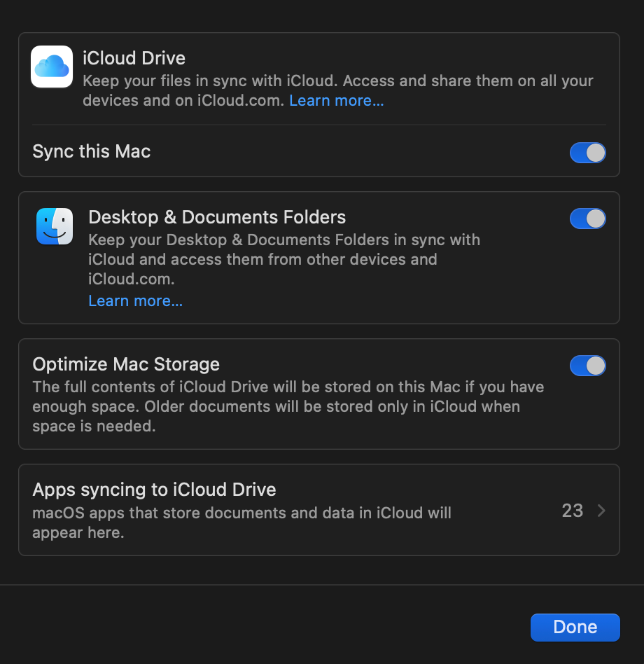Click the Desktop & Documents Folders heading
The height and width of the screenshot is (664, 644).
217,217
